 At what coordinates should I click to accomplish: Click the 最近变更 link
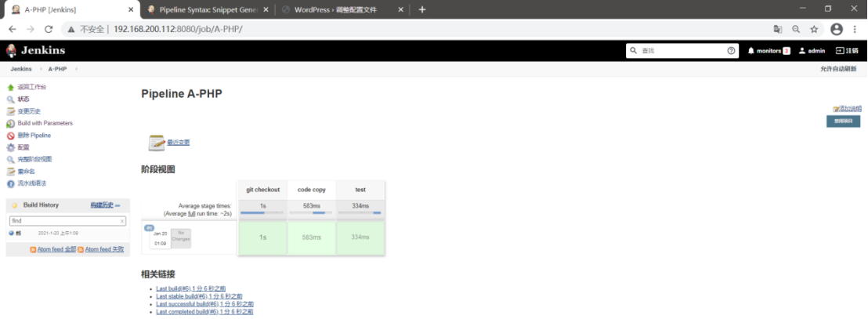pyautogui.click(x=179, y=143)
